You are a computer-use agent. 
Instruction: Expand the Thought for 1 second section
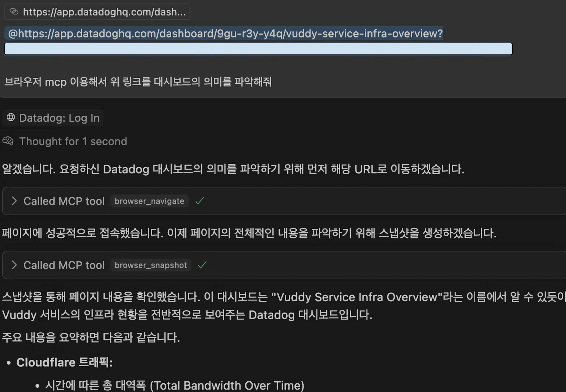(73, 141)
